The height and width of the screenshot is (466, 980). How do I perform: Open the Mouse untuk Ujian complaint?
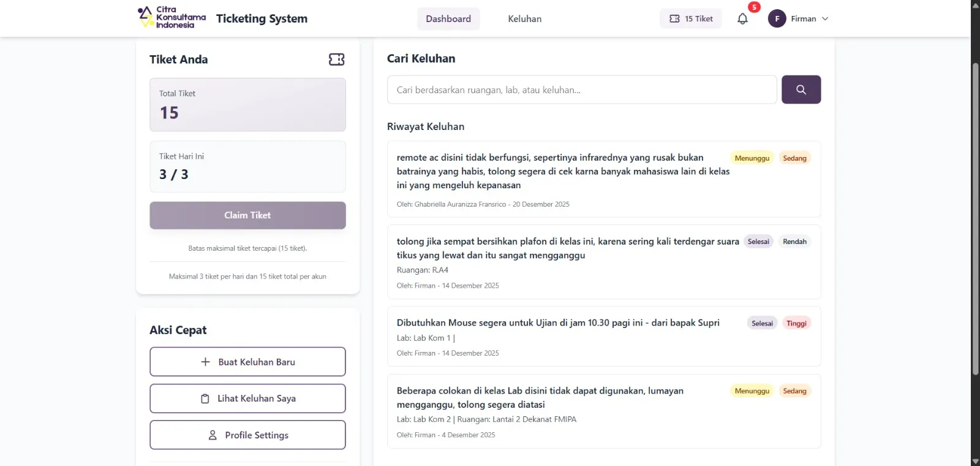click(x=604, y=336)
